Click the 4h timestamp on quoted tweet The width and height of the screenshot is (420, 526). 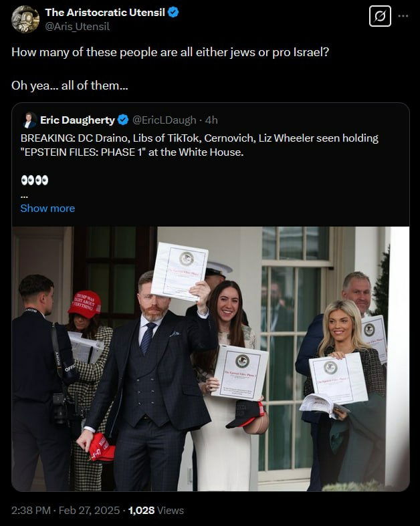point(211,120)
